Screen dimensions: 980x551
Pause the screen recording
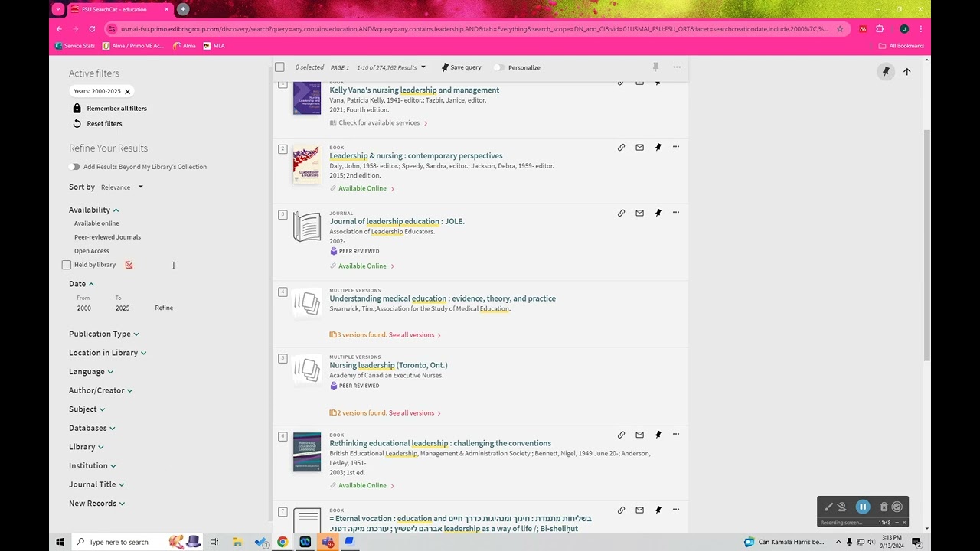point(863,507)
